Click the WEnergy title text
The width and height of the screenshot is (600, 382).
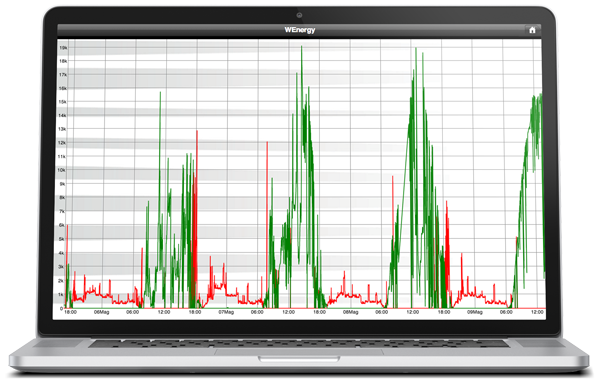pyautogui.click(x=300, y=30)
